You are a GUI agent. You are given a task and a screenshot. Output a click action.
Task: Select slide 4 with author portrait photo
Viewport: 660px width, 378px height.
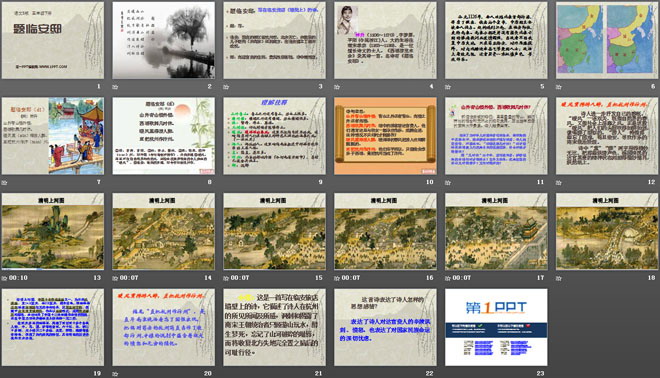pos(385,40)
